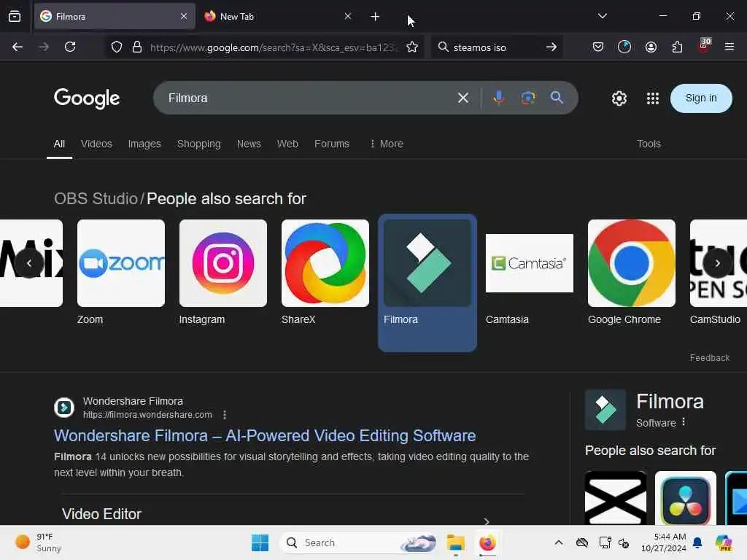The width and height of the screenshot is (747, 560).
Task: Click the CapCut thumbnail in side panel
Action: (616, 498)
